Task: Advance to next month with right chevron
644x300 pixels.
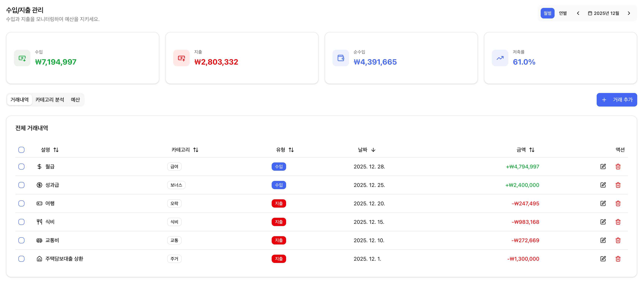Action: pyautogui.click(x=629, y=13)
